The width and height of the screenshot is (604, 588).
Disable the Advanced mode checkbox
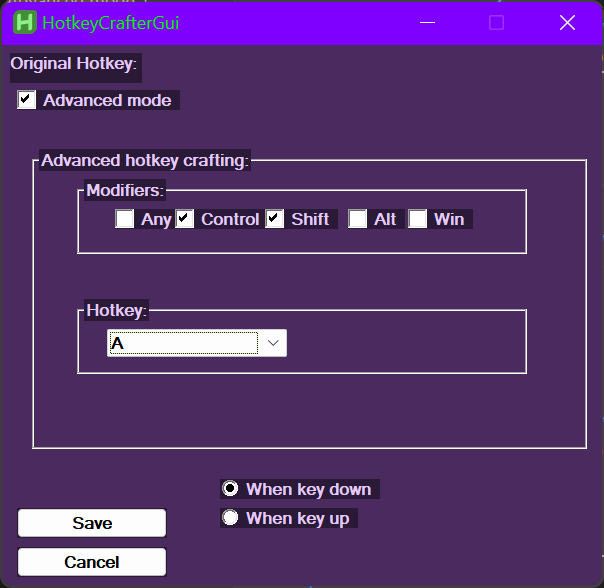pyautogui.click(x=27, y=100)
